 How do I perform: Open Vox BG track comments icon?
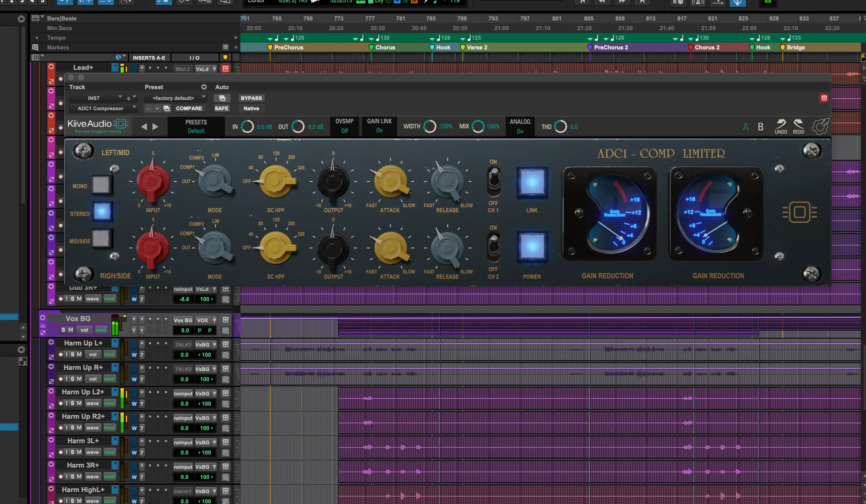[x=225, y=330]
